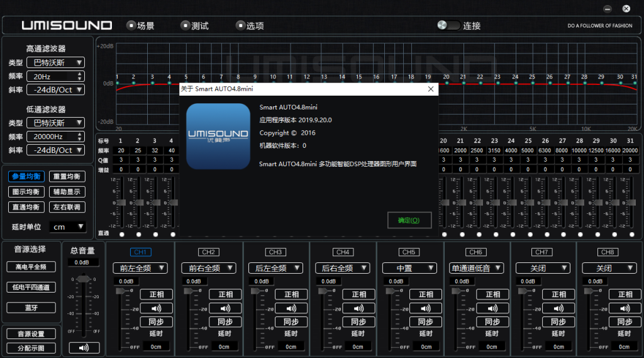Click 直通均衡 button
644x358 pixels.
point(26,207)
